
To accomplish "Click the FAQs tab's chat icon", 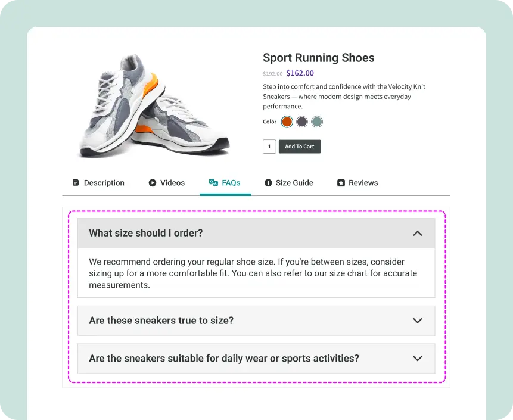I will (213, 183).
